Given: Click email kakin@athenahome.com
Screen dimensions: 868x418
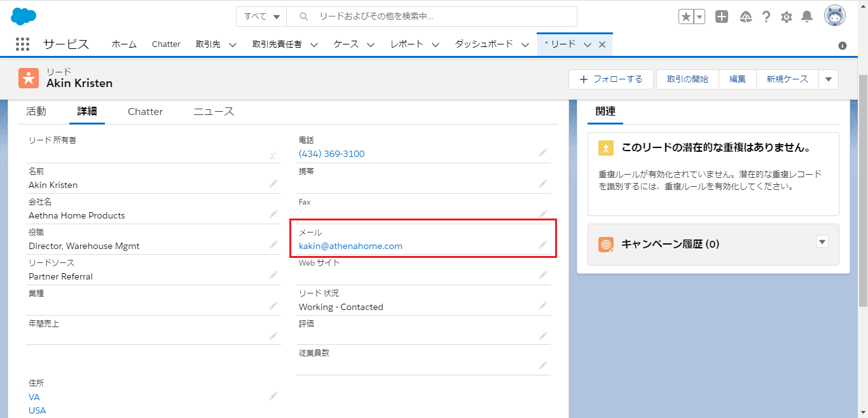Looking at the screenshot, I should (350, 246).
